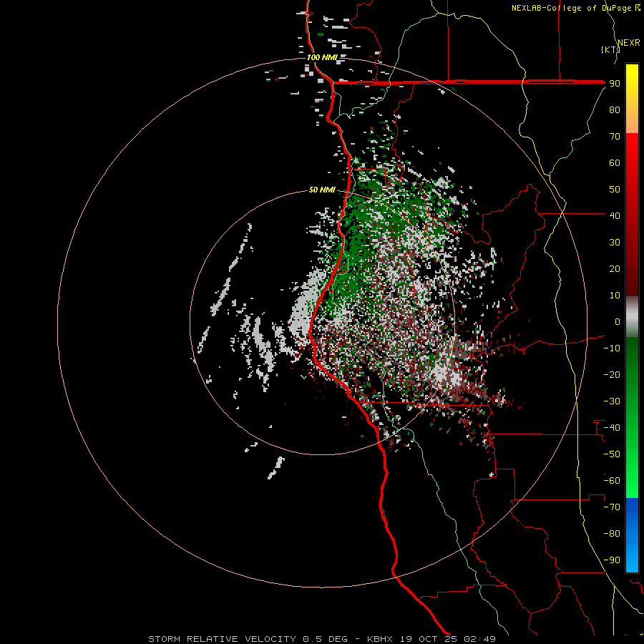The height and width of the screenshot is (644, 644).
Task: Click the 10 value on the color scale
Action: 615,296
